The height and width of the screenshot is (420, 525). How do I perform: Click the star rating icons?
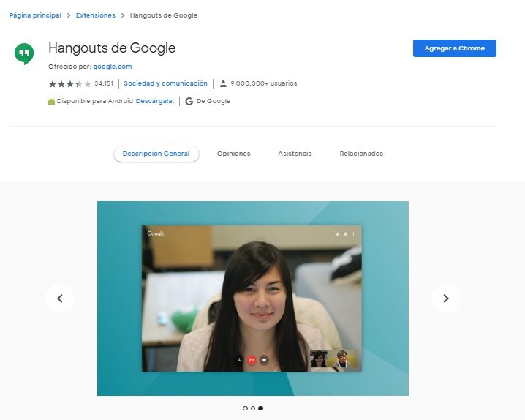[x=70, y=83]
